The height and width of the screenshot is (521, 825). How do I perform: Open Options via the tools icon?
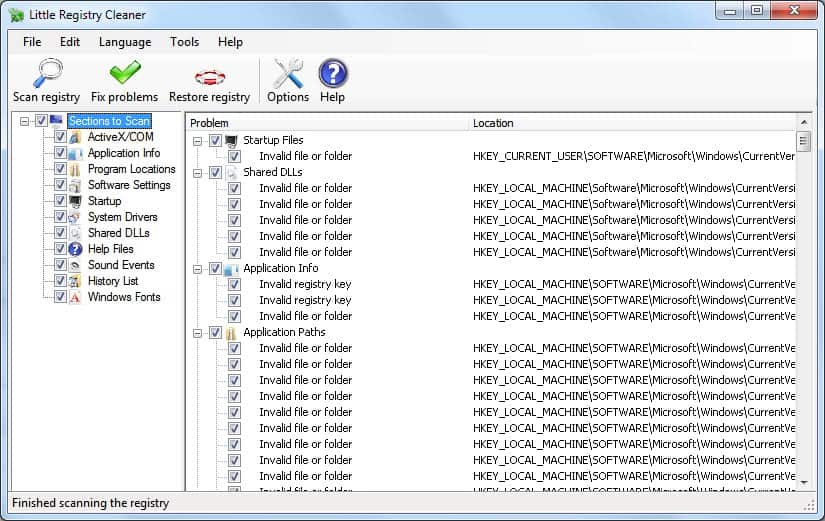(x=288, y=74)
